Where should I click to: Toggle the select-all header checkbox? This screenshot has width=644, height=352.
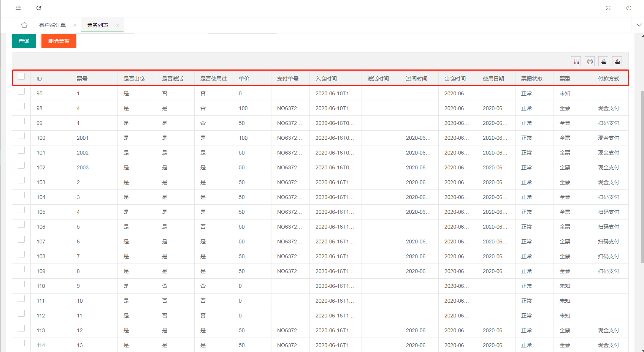point(21,76)
